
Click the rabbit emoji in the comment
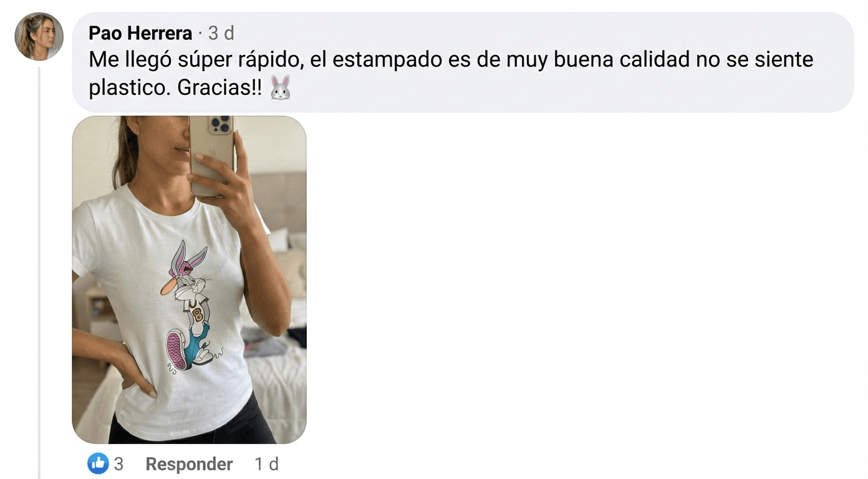281,88
